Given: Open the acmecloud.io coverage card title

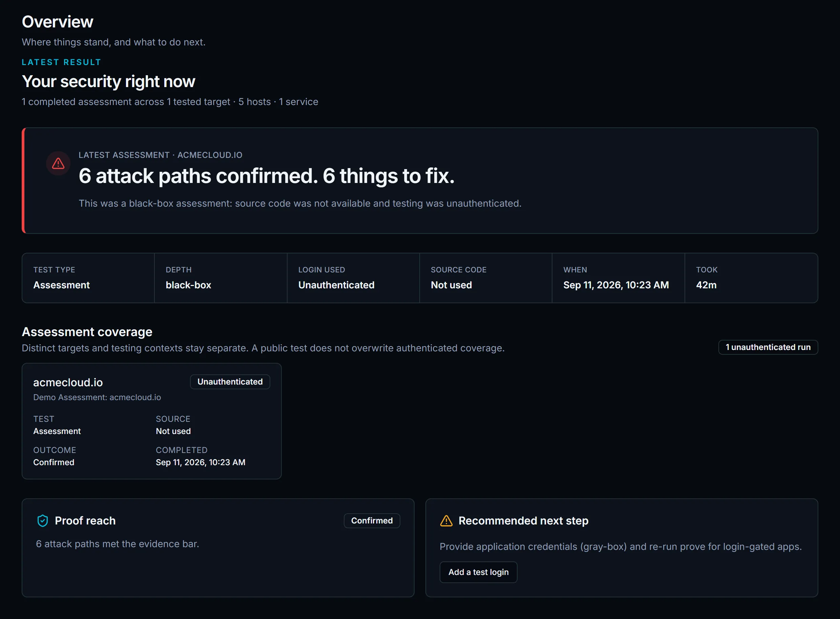Looking at the screenshot, I should [68, 382].
